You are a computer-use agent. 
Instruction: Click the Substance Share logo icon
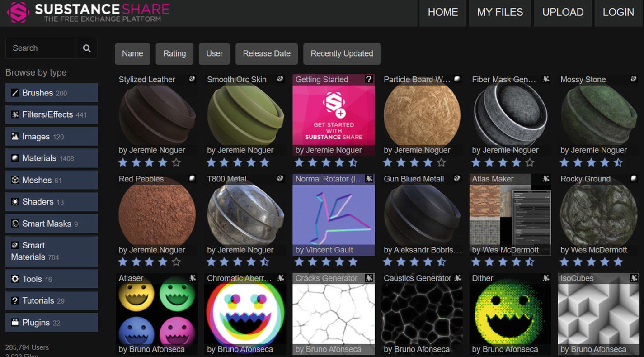pos(18,12)
